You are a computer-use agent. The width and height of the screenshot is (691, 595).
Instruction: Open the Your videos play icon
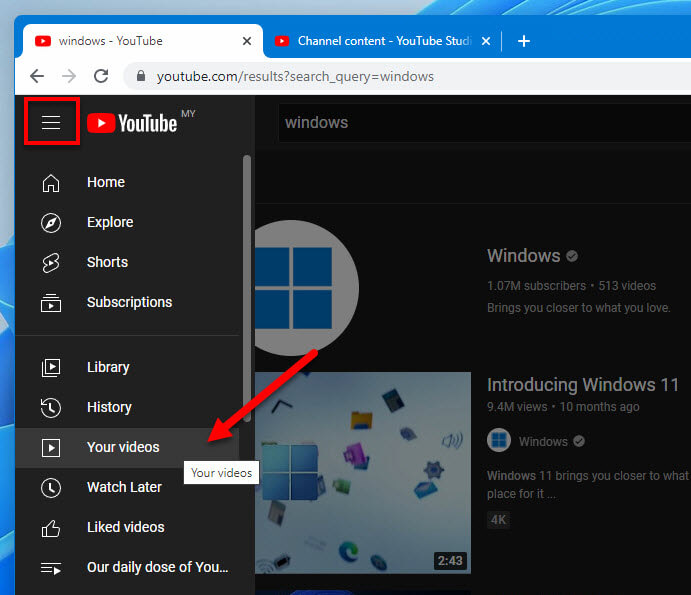point(51,448)
